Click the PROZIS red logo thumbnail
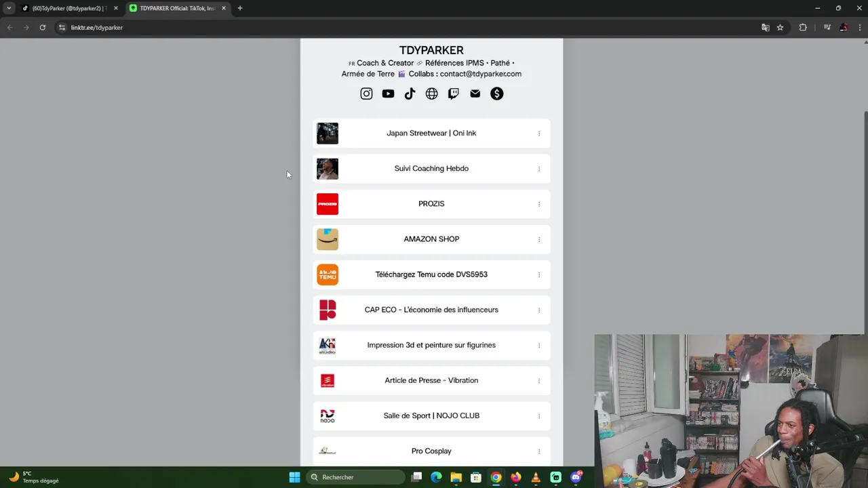The width and height of the screenshot is (868, 488). click(328, 204)
